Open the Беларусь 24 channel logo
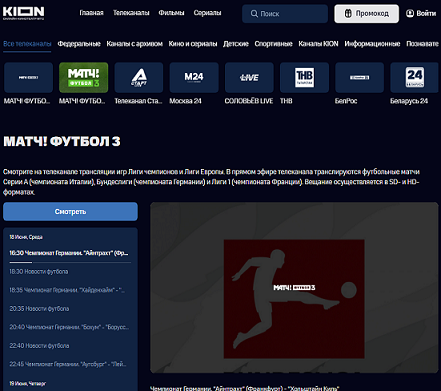This screenshot has height=391, width=441. pos(415,77)
